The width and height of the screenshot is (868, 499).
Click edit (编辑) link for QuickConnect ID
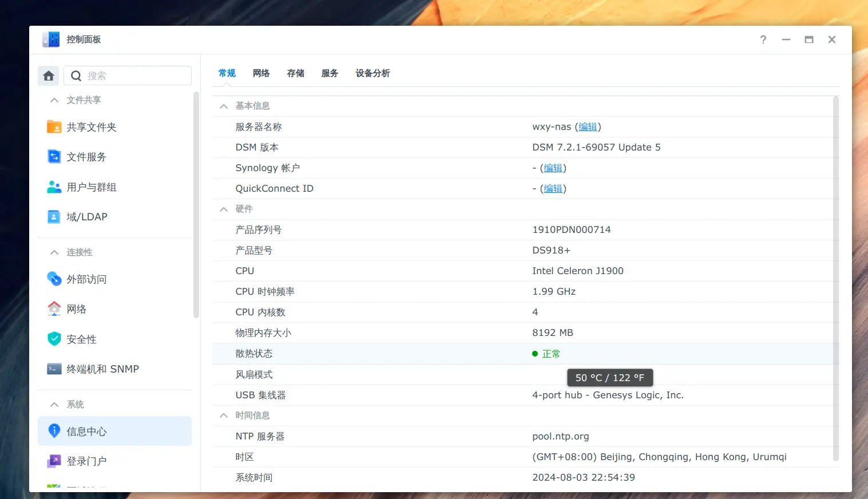(x=553, y=189)
